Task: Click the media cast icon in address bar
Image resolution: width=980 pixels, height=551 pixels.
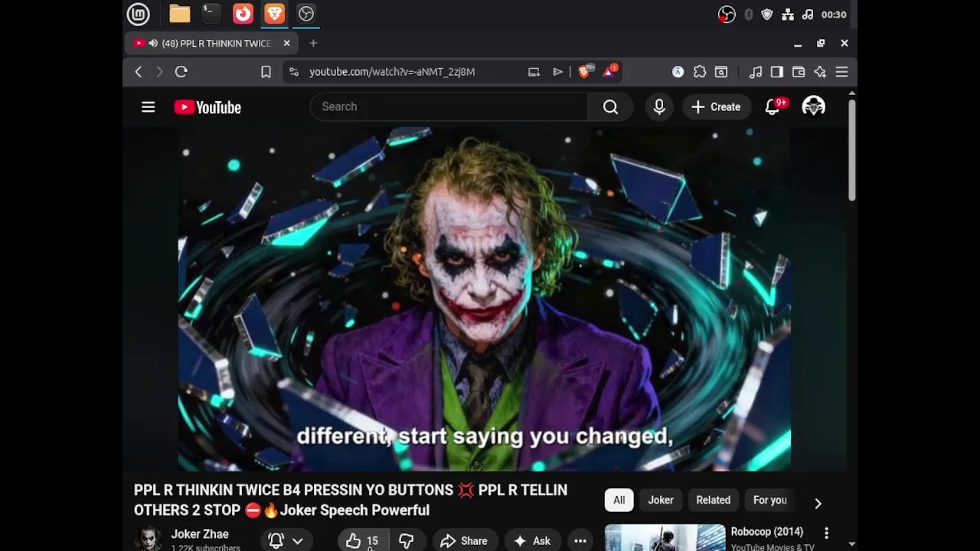Action: [534, 72]
